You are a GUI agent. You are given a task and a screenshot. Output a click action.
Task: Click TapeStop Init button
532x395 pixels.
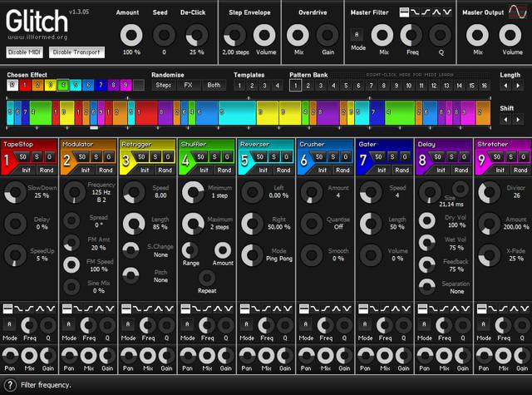tap(26, 170)
